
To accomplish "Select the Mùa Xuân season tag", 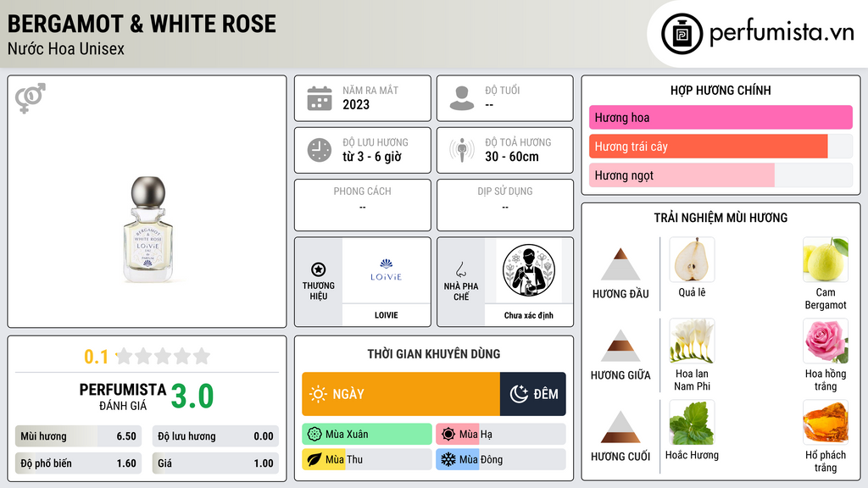I will coord(367,435).
